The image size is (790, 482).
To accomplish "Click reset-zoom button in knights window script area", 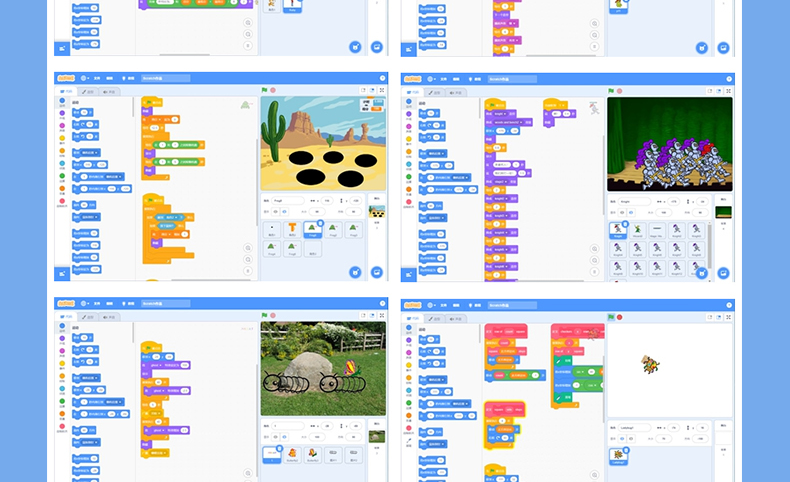I will tap(594, 272).
